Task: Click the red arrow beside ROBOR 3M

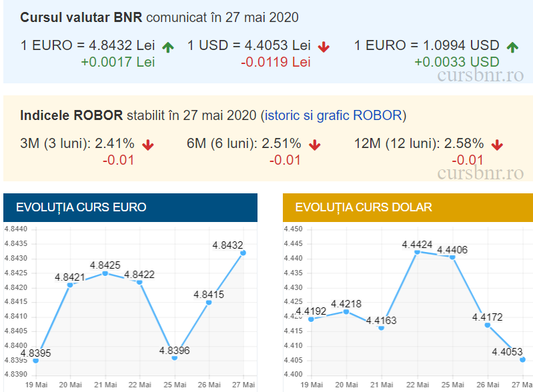Action: (147, 145)
